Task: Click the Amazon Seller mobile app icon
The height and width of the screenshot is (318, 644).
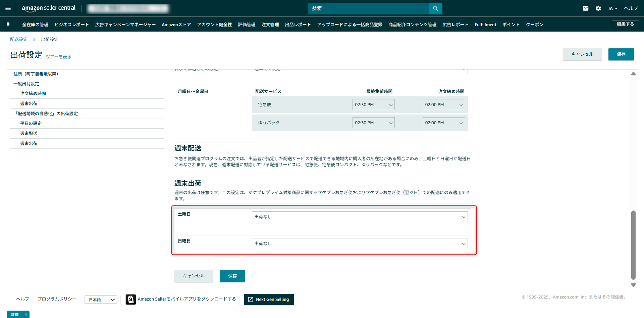Action: (x=130, y=299)
